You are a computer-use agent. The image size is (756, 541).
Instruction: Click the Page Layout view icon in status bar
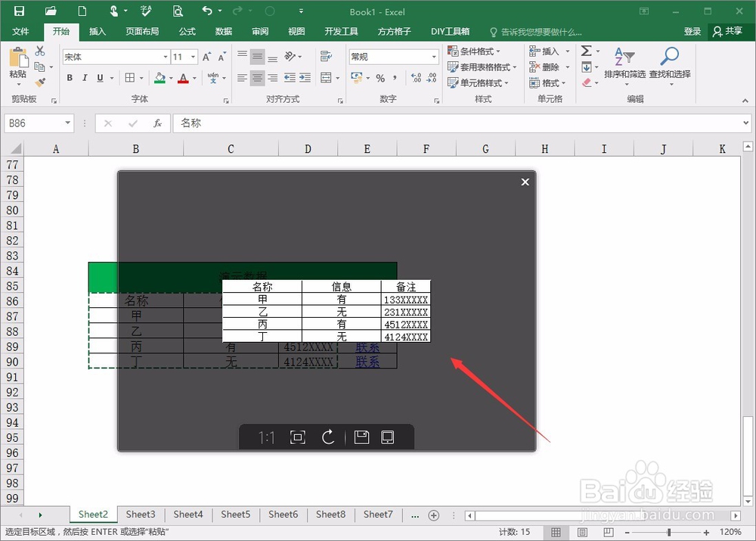click(x=582, y=532)
